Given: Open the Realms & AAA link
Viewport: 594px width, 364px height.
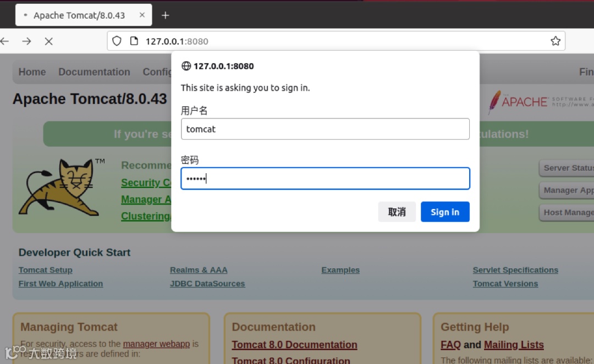Looking at the screenshot, I should 199,270.
